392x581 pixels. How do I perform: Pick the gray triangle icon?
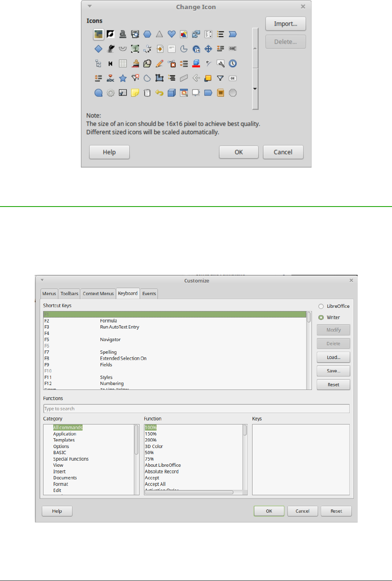[159, 34]
